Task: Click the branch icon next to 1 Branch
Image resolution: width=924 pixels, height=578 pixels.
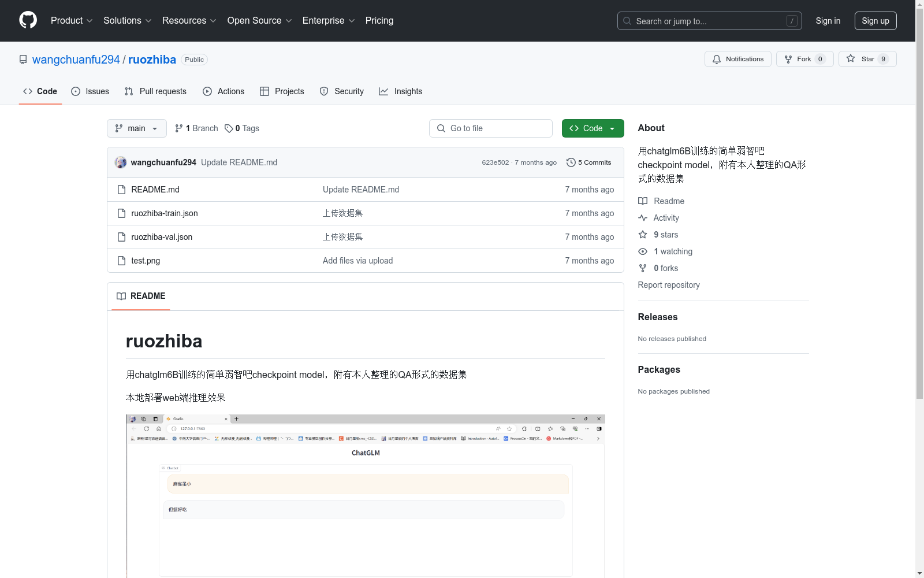Action: pos(179,128)
